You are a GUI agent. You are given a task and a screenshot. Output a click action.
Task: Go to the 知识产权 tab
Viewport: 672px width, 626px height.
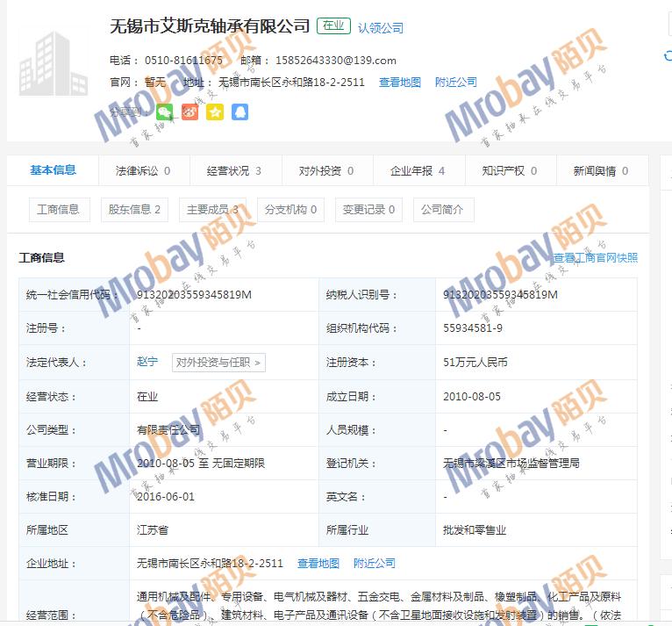click(509, 171)
